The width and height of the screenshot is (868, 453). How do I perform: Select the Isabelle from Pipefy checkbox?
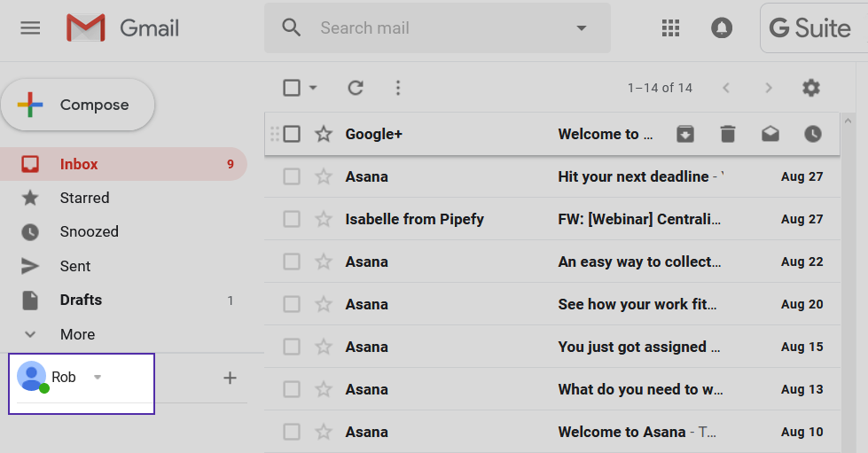point(292,219)
